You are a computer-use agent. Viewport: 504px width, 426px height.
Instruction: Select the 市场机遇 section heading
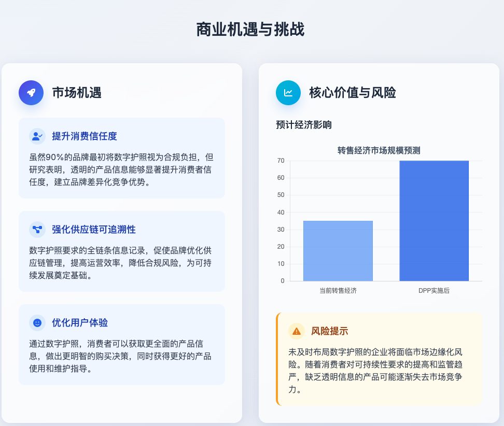click(77, 93)
